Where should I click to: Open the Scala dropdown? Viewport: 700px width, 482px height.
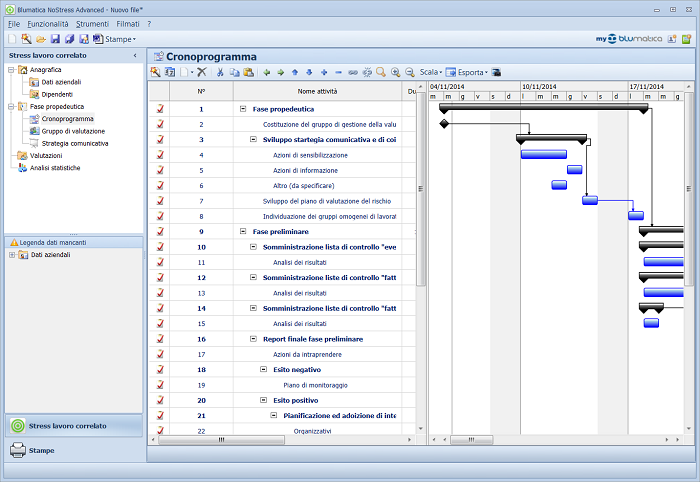430,73
